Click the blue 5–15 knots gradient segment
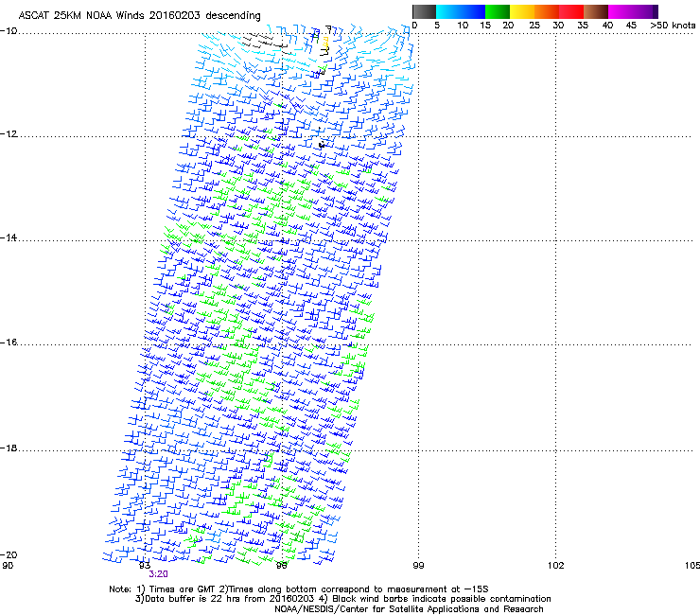 (461, 11)
